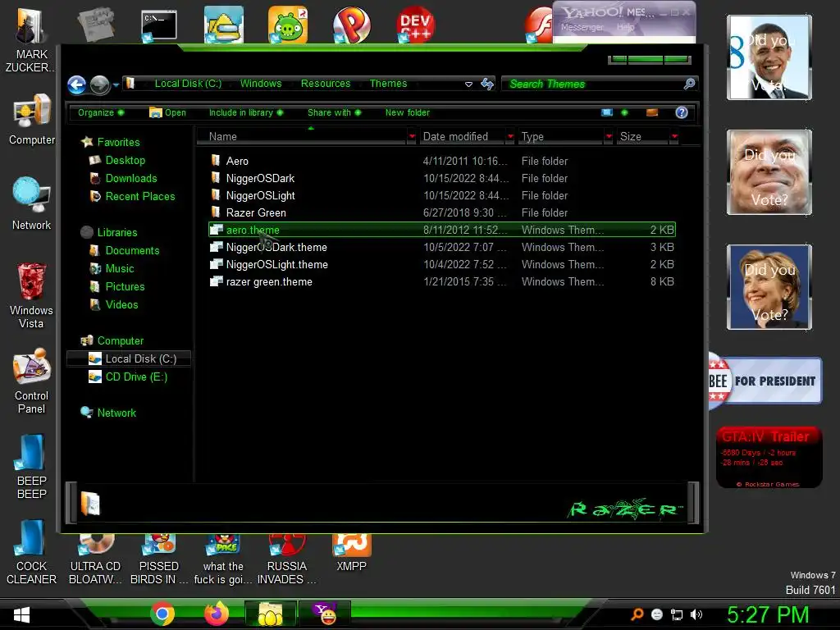Select the Aero file folder

[x=442, y=162]
